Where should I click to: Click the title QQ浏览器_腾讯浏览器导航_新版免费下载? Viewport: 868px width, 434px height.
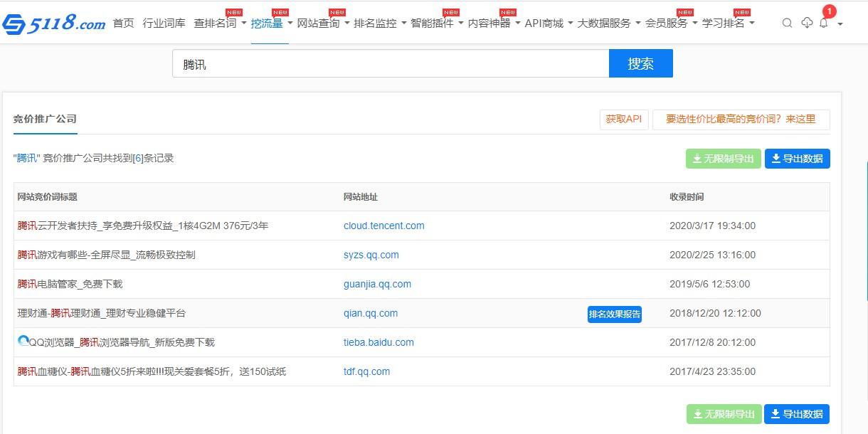122,342
